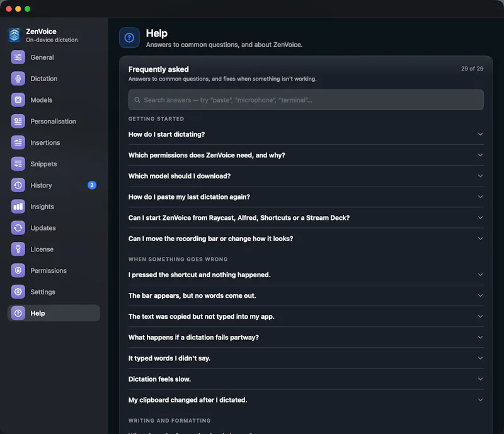Click the Help question mark sidebar icon
This screenshot has height=434, width=504.
click(18, 313)
